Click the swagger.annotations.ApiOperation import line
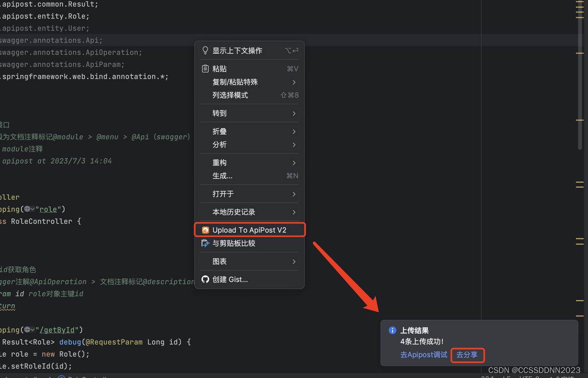Image resolution: width=588 pixels, height=378 pixels. [x=70, y=52]
